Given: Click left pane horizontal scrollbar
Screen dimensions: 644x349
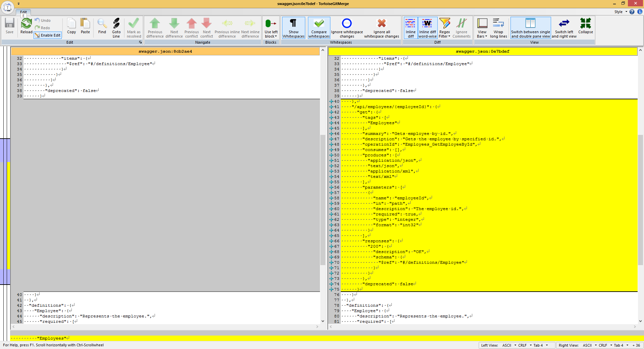Looking at the screenshot, I should pyautogui.click(x=165, y=327).
